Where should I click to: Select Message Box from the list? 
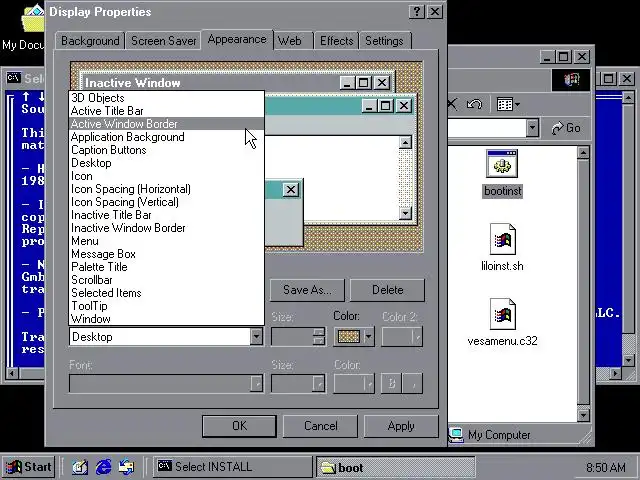167,254
